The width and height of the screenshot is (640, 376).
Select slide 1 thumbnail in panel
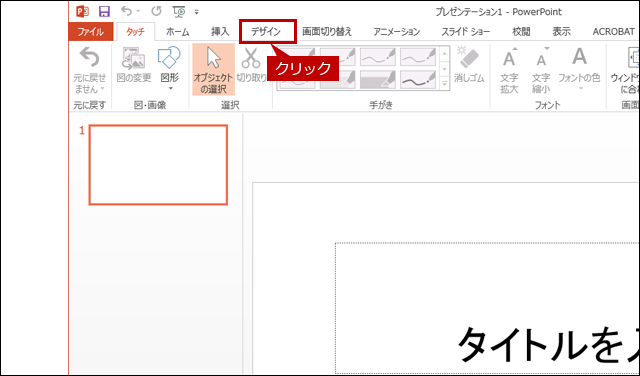158,165
